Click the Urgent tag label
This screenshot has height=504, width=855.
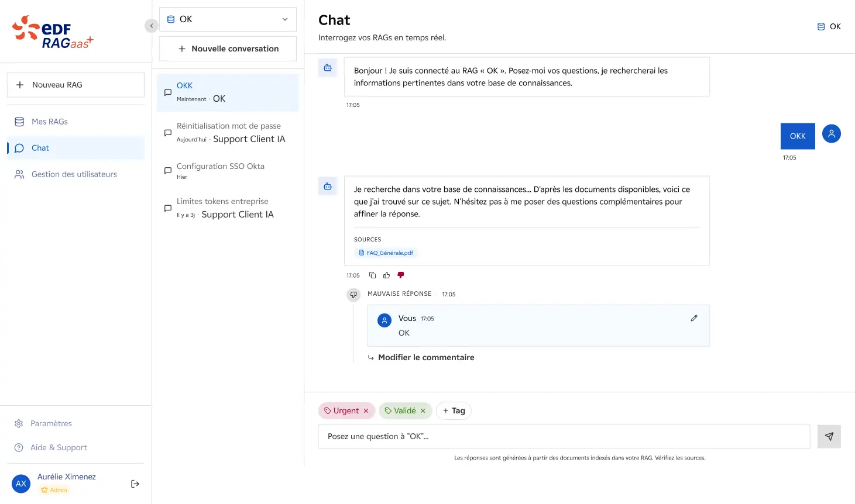click(x=346, y=411)
